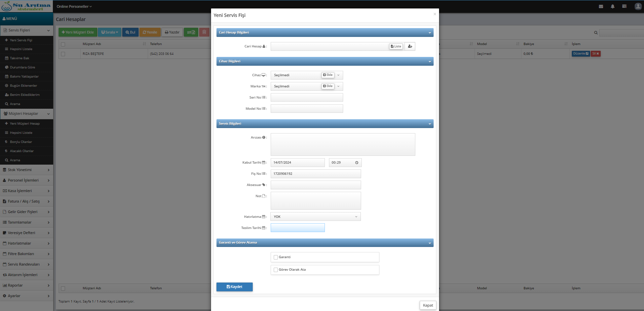Open the mail envelope icon in top bar
Image resolution: width=644 pixels, height=311 pixels.
[x=601, y=6]
